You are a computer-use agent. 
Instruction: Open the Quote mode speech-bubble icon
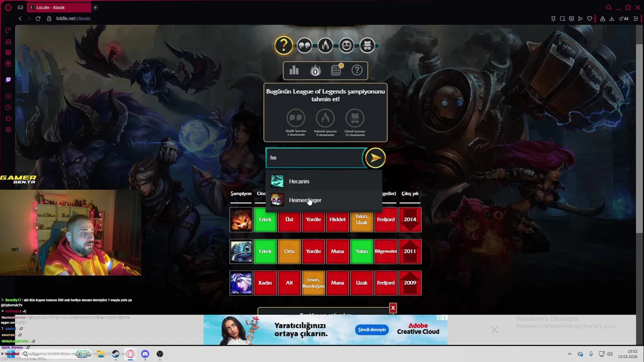coord(304,46)
